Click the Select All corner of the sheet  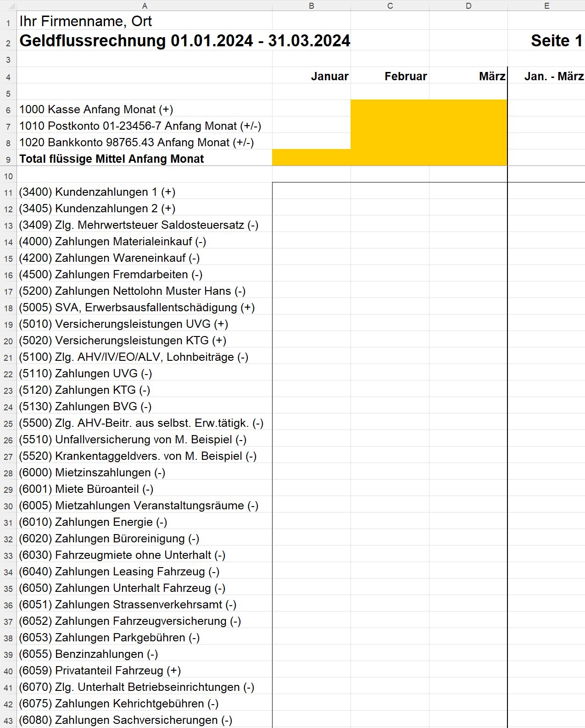click(8, 6)
